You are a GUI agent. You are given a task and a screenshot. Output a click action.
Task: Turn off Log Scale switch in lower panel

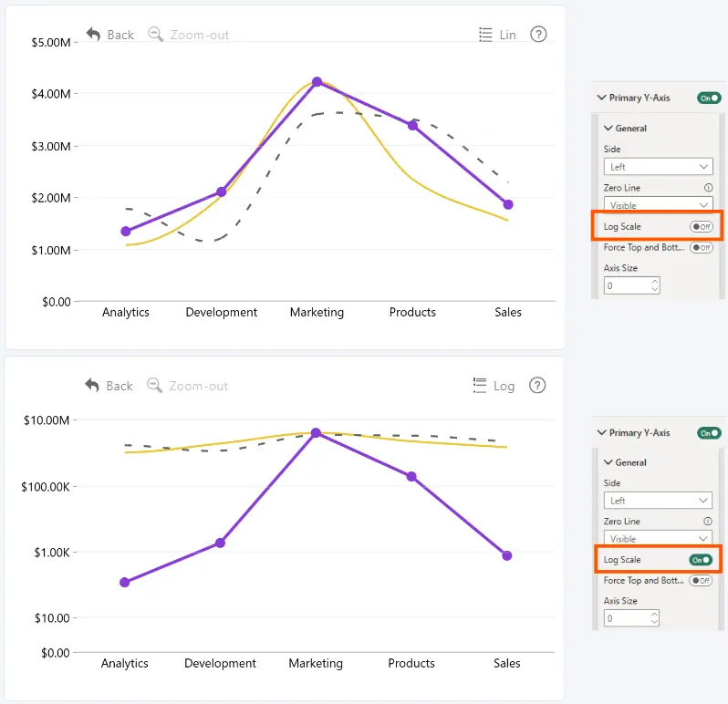tap(701, 560)
